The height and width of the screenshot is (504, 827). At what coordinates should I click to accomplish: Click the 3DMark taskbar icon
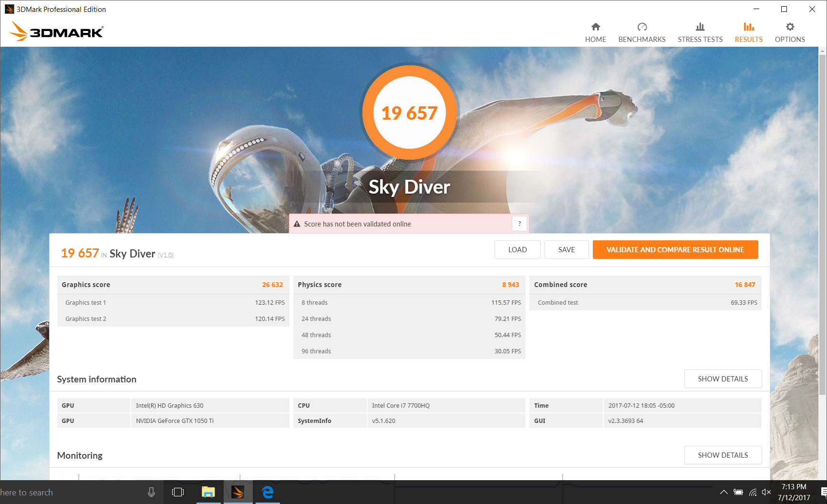238,492
